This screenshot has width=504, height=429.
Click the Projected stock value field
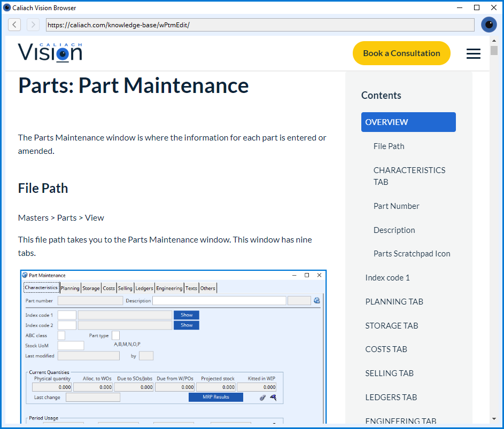point(216,387)
